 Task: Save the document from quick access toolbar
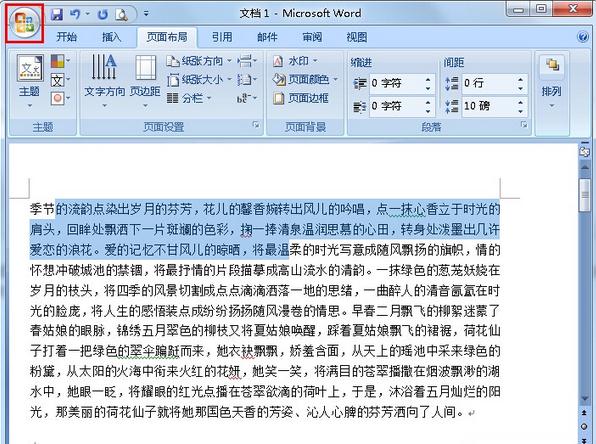pos(57,14)
